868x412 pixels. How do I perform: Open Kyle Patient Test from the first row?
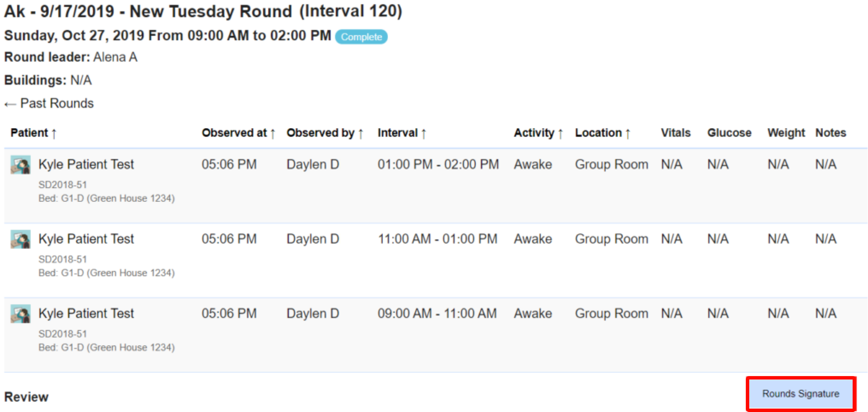(x=86, y=164)
